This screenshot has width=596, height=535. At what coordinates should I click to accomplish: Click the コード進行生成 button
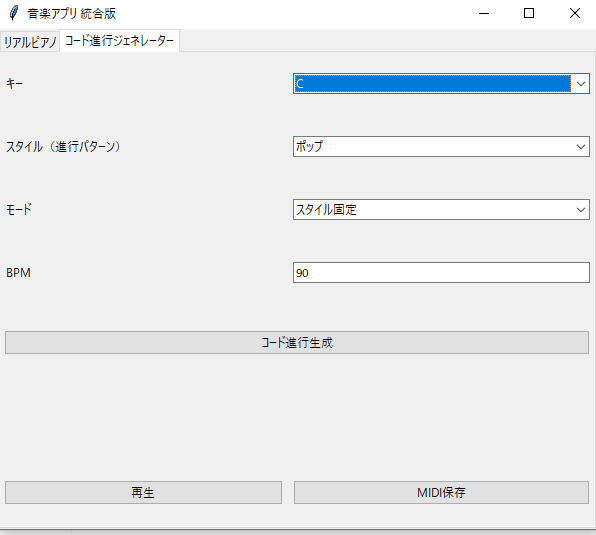coord(297,343)
